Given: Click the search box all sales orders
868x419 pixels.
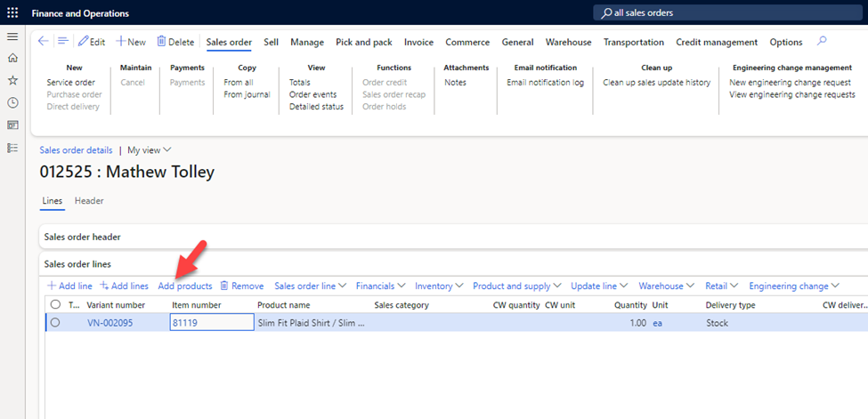Looking at the screenshot, I should (726, 12).
